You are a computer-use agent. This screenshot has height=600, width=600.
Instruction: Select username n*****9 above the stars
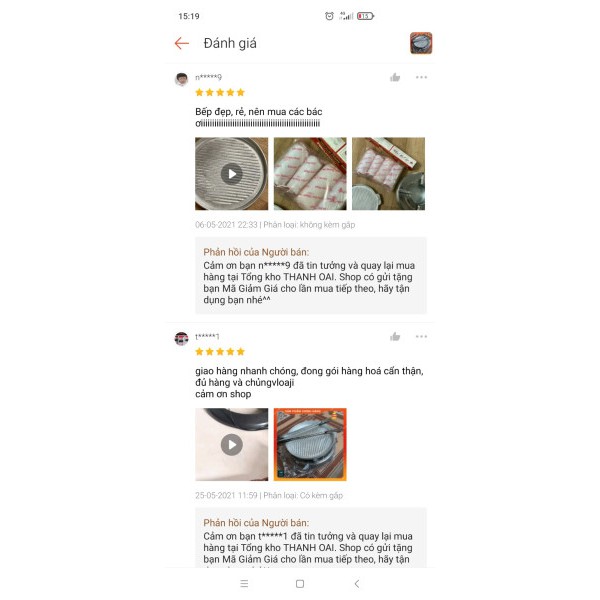[209, 77]
